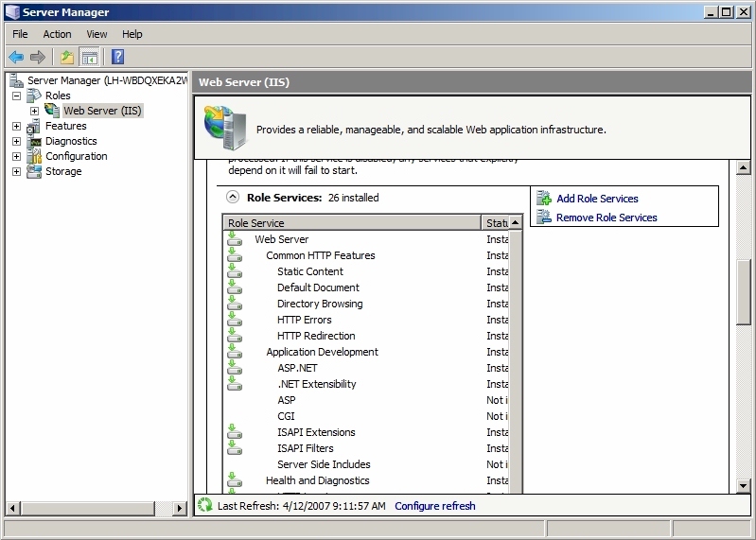Open the Help question mark icon

(117, 58)
